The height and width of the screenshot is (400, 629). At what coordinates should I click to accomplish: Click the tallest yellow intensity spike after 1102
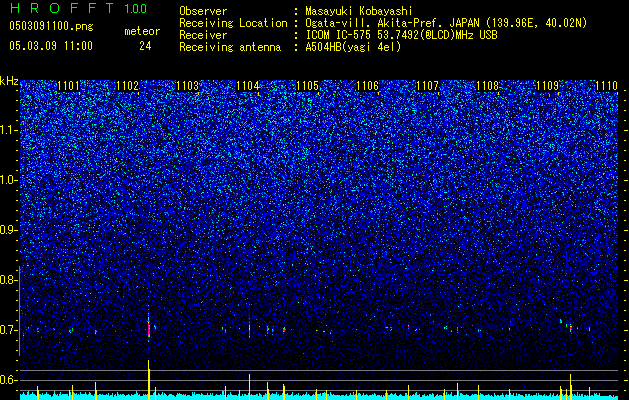tap(149, 380)
